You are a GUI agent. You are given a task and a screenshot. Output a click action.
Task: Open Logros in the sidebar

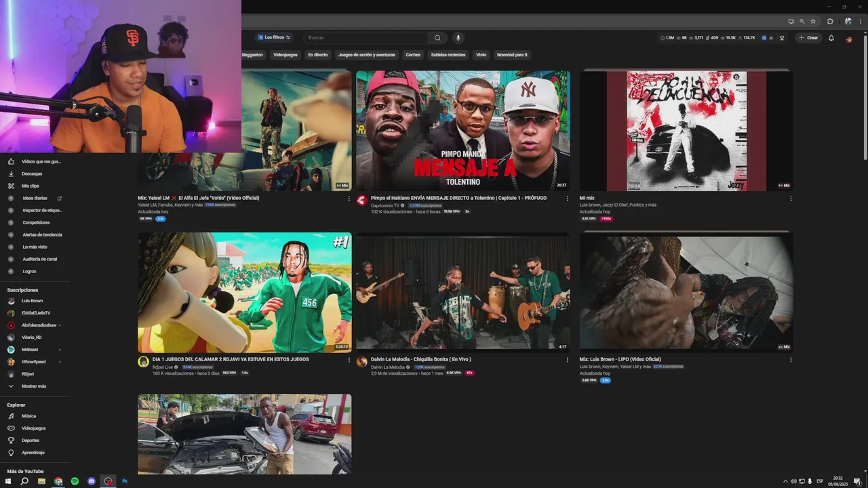pyautogui.click(x=29, y=271)
